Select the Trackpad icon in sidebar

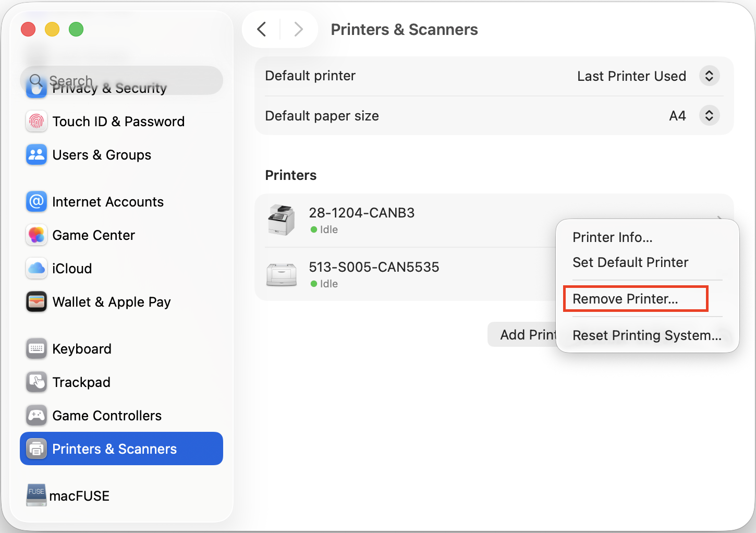36,382
